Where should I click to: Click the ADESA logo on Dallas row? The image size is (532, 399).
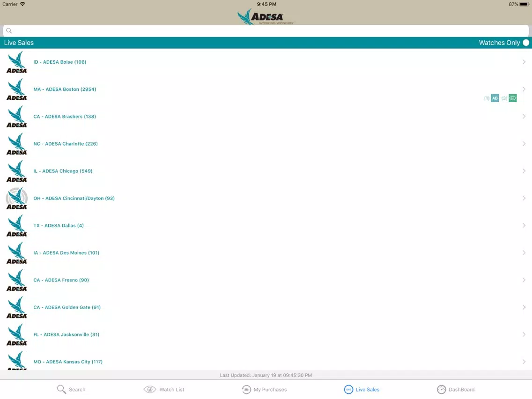tap(17, 226)
